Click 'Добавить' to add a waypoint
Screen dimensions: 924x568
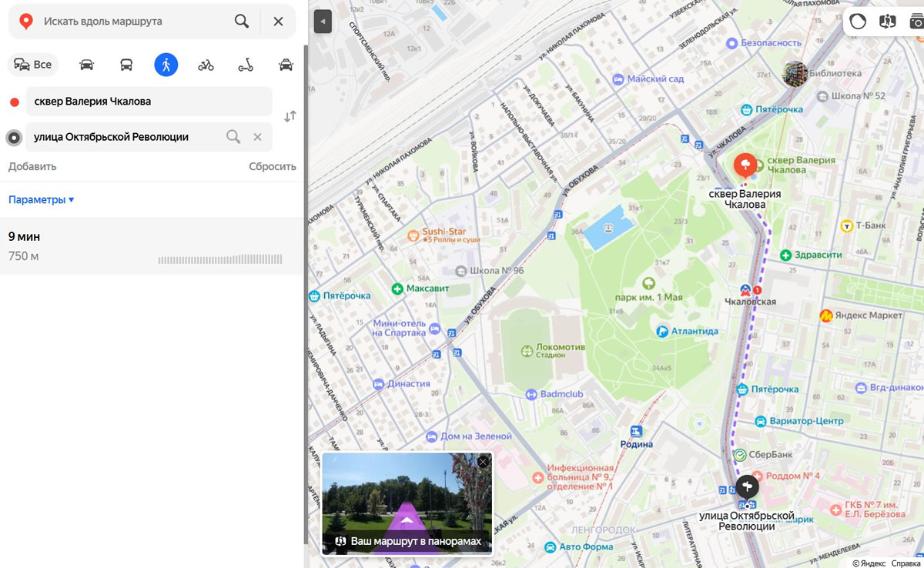click(32, 167)
